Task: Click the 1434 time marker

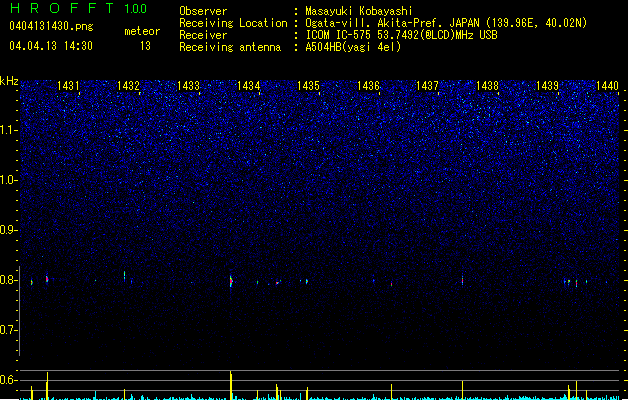Action: click(248, 85)
